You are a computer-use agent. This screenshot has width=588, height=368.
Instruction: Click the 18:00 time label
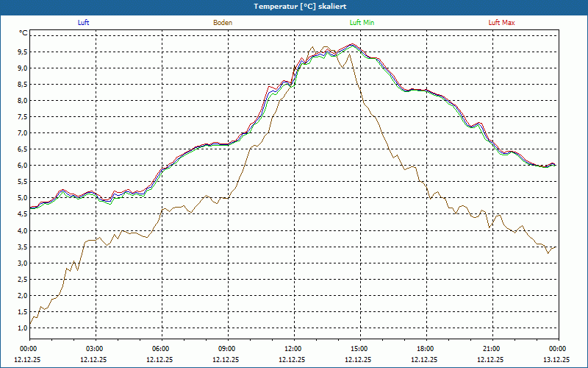(x=426, y=349)
